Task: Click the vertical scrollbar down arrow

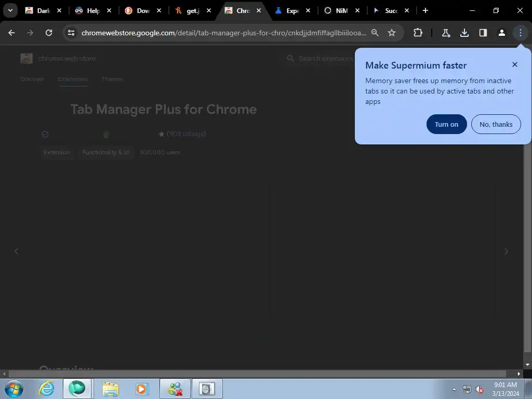Action: [x=527, y=365]
